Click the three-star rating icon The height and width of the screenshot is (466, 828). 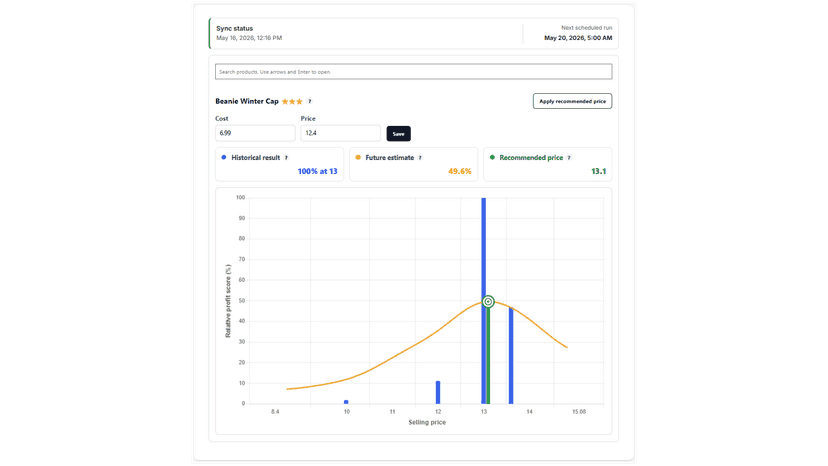click(292, 101)
